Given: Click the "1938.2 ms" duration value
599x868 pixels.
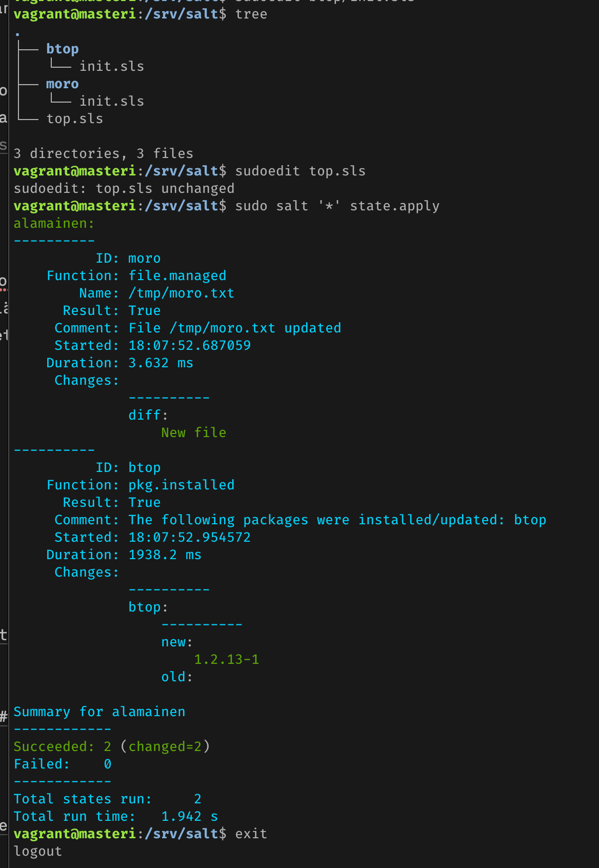Looking at the screenshot, I should [x=165, y=555].
